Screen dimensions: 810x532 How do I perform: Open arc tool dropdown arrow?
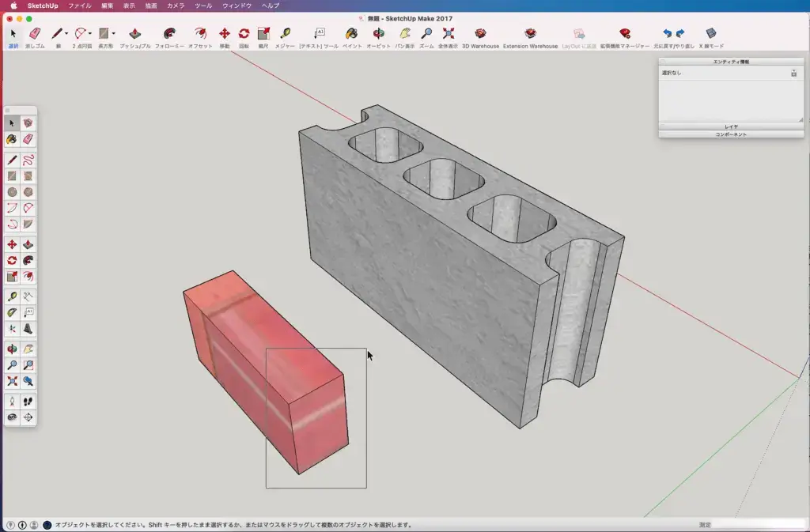click(90, 34)
